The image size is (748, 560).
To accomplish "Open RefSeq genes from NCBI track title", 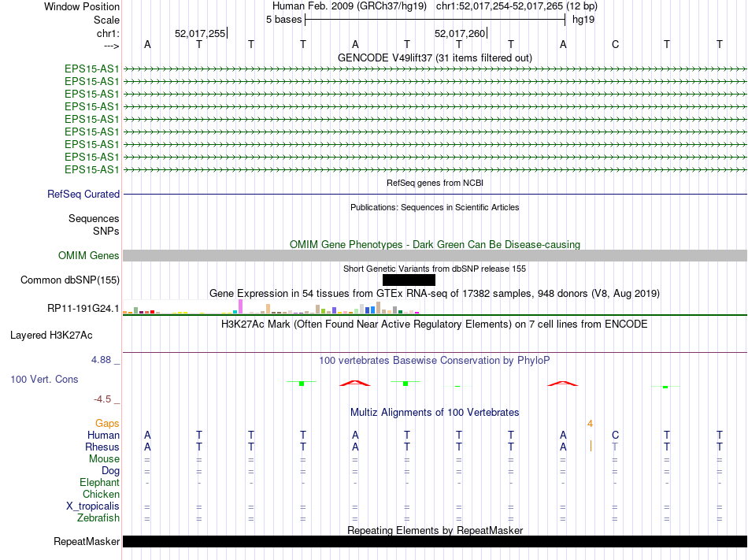I will coord(435,183).
